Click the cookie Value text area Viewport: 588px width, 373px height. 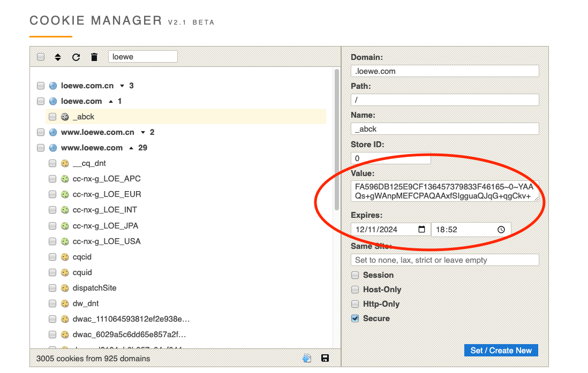[x=445, y=191]
